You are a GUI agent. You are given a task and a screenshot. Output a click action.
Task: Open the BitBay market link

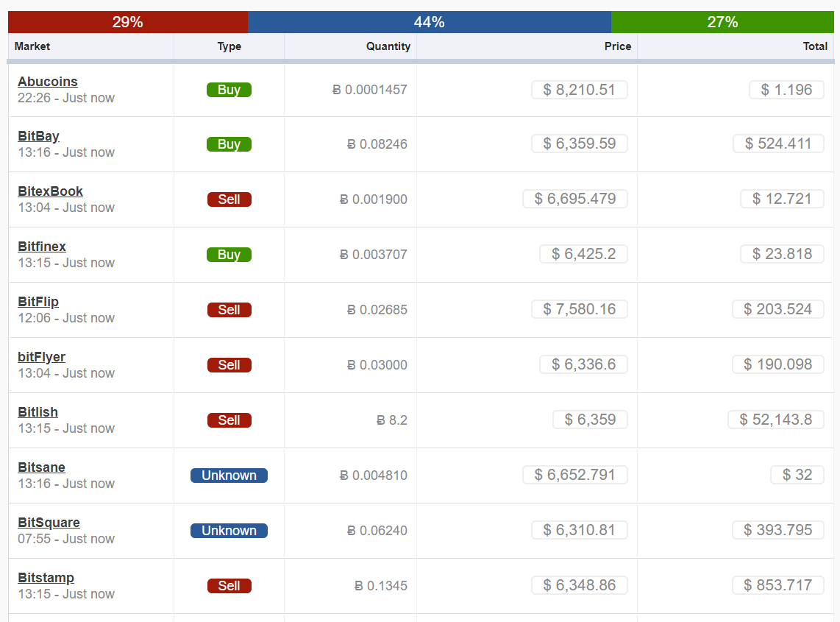tap(38, 136)
